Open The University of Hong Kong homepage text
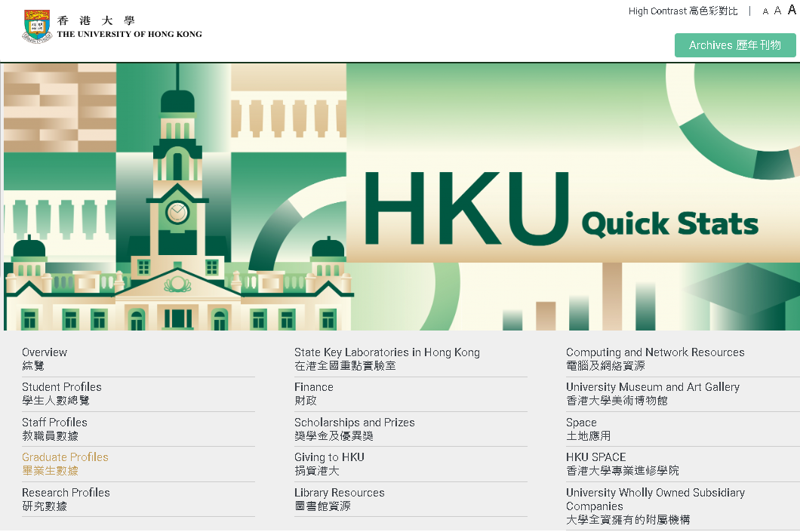800x532 pixels. pos(130,34)
